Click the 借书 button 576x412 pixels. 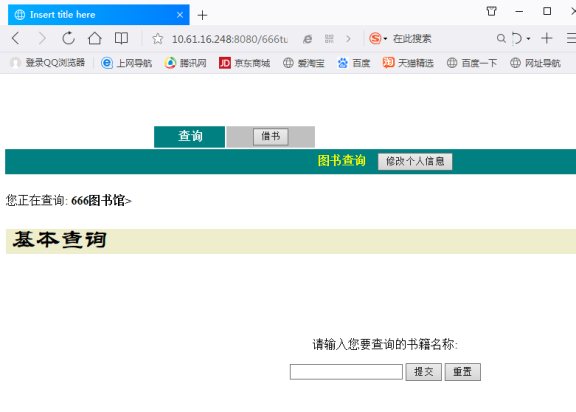click(271, 137)
